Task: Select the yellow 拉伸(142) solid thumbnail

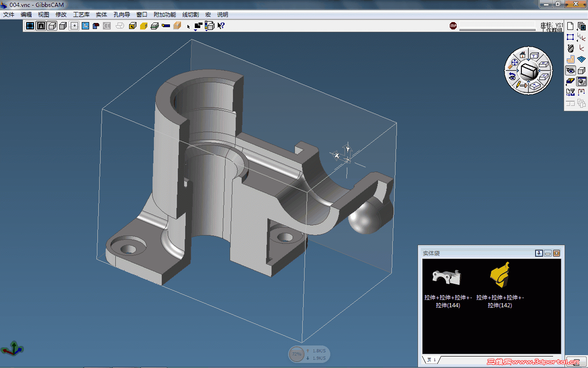Action: 500,274
